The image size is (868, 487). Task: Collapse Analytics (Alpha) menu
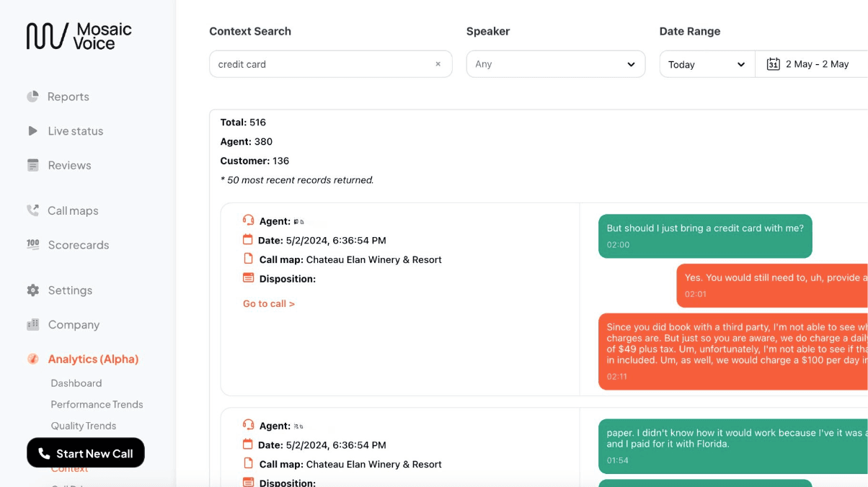[93, 359]
